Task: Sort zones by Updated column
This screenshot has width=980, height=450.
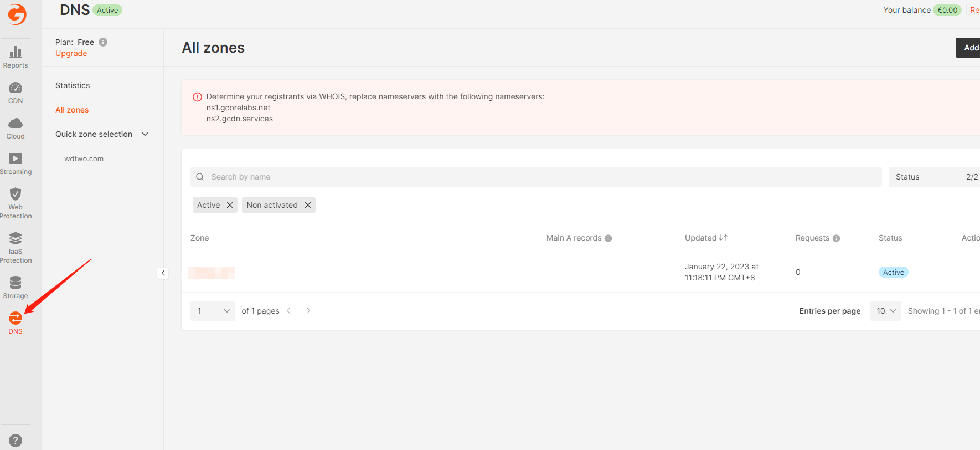Action: (706, 238)
